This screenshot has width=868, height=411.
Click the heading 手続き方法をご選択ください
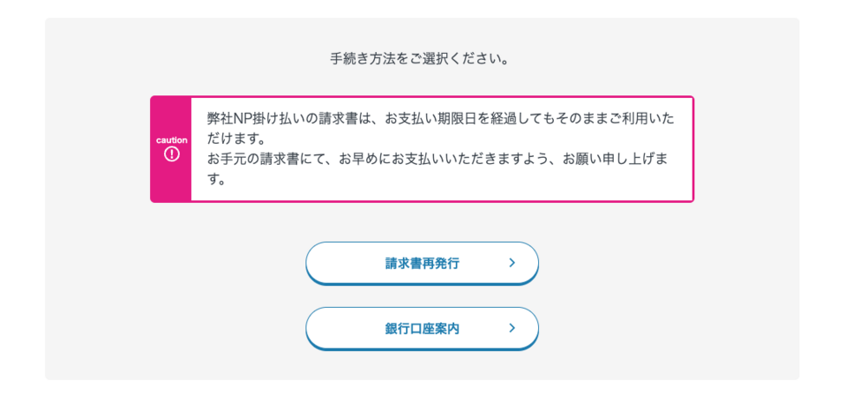click(x=419, y=59)
